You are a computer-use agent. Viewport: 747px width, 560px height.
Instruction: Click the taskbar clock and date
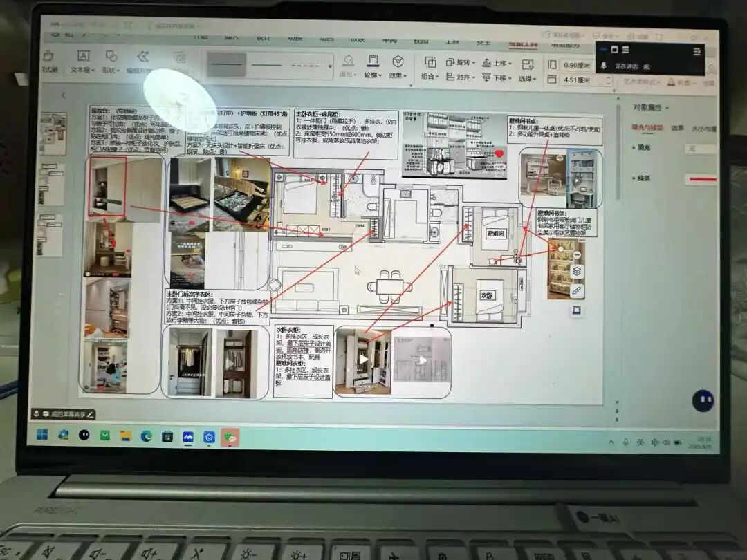pos(699,443)
